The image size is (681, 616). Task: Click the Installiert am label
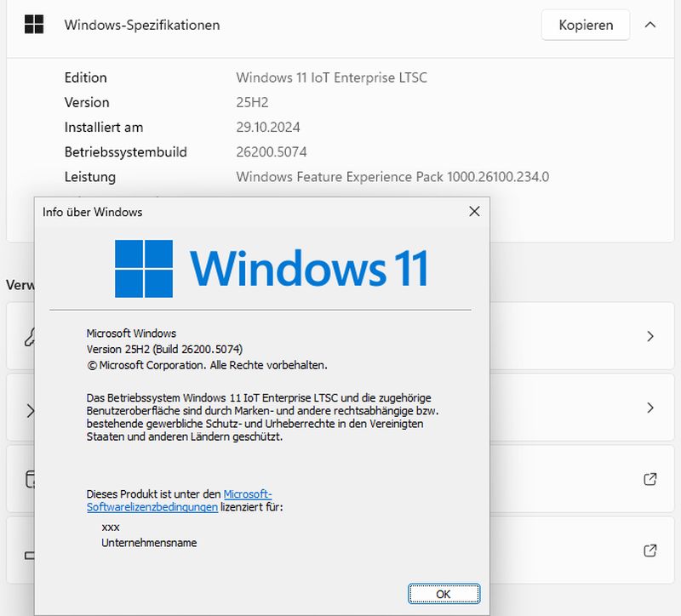[x=104, y=127]
